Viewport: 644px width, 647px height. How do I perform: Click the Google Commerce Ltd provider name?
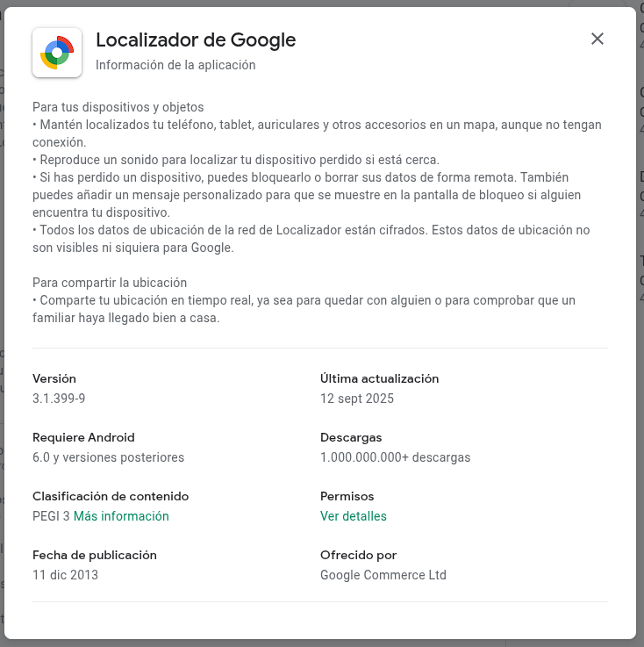pos(383,575)
